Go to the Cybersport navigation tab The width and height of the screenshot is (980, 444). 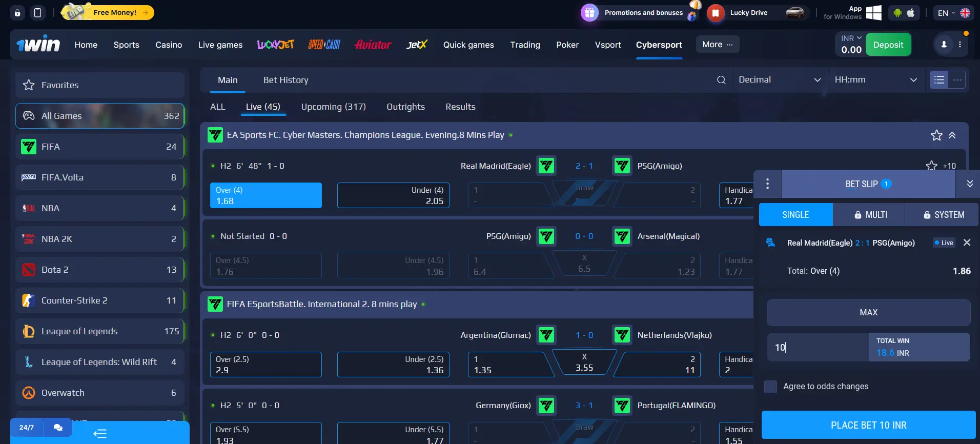point(659,45)
